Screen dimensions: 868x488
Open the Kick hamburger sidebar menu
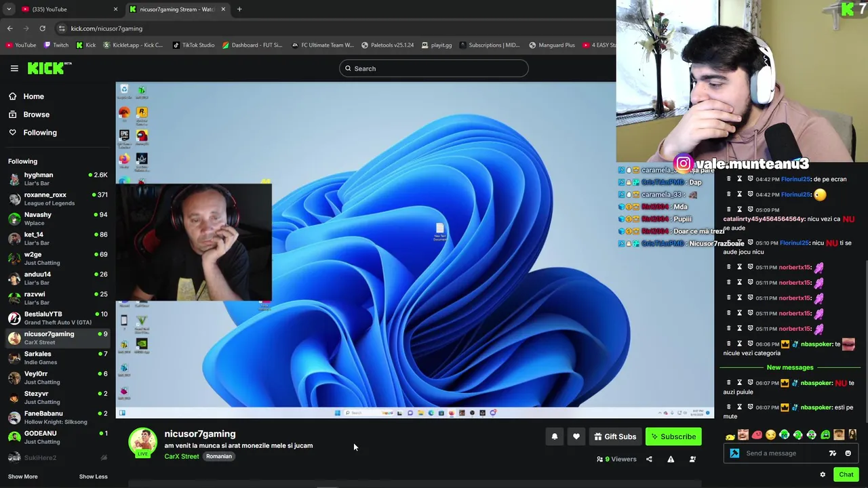[x=14, y=68]
